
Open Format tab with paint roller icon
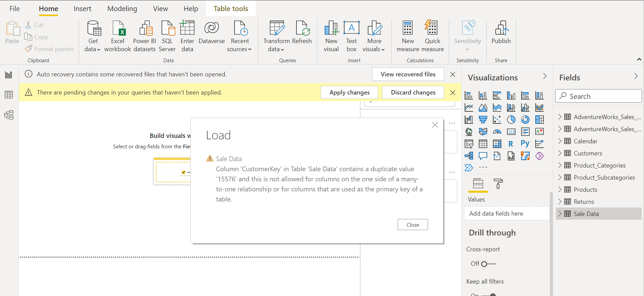coord(498,184)
